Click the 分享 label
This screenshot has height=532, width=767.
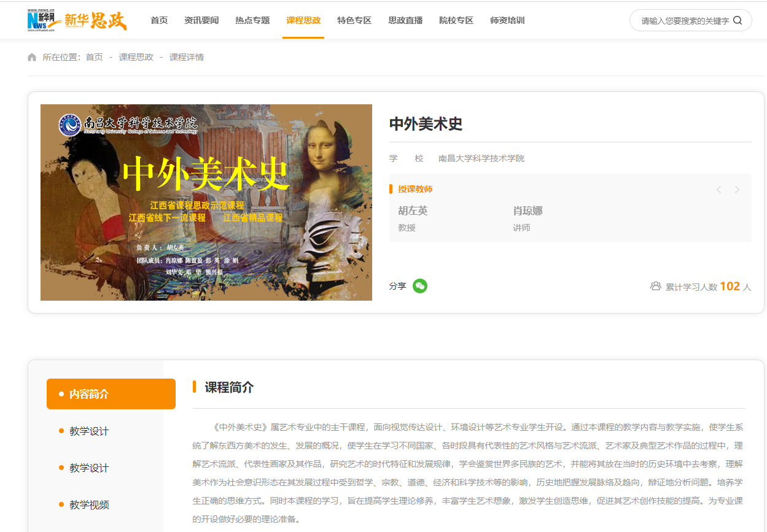pyautogui.click(x=397, y=286)
